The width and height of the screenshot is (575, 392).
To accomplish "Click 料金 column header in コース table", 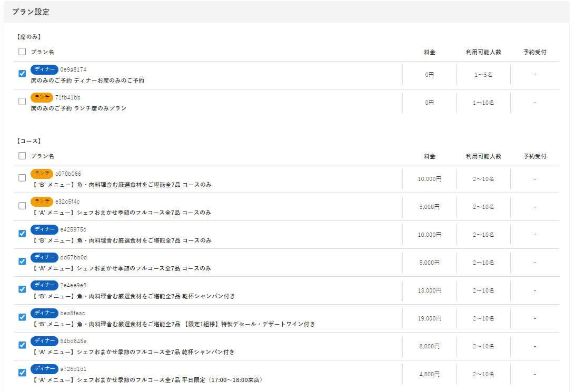I will [429, 156].
